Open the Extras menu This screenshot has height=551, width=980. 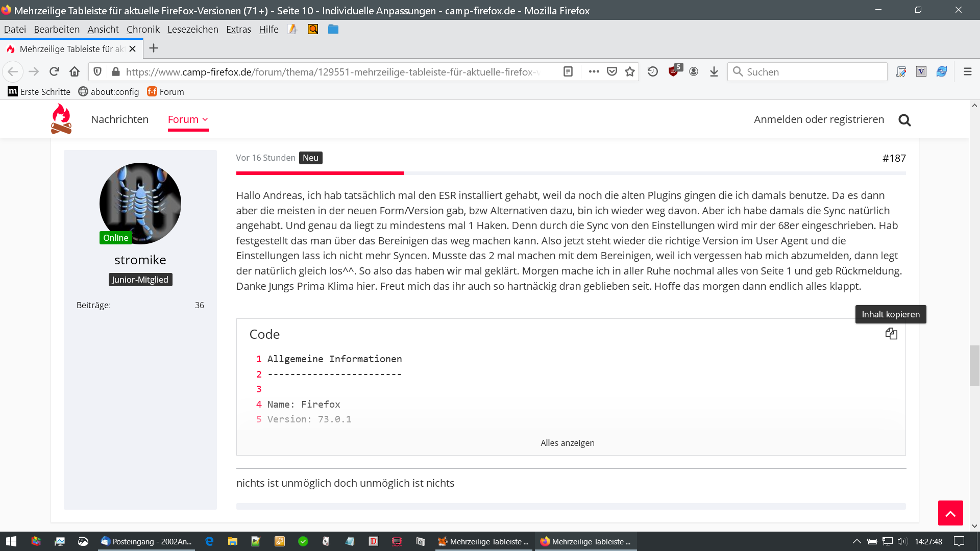click(238, 30)
